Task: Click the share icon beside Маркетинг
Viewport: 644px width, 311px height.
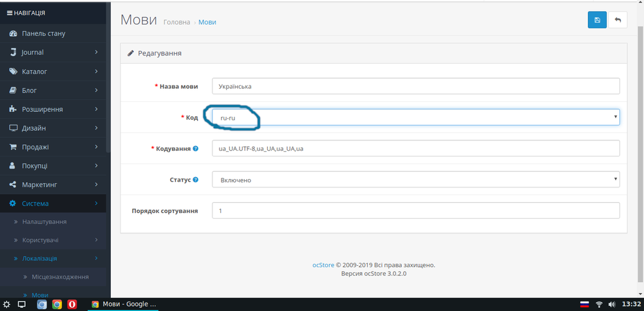Action: point(13,185)
